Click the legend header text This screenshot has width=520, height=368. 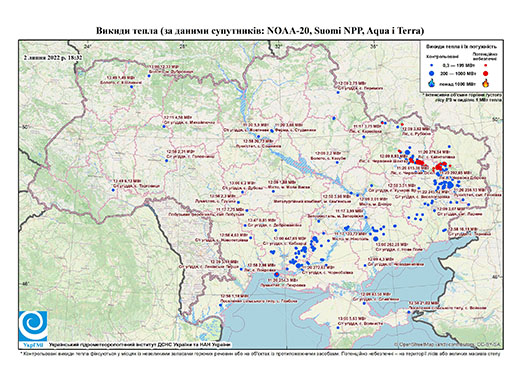tap(462, 47)
